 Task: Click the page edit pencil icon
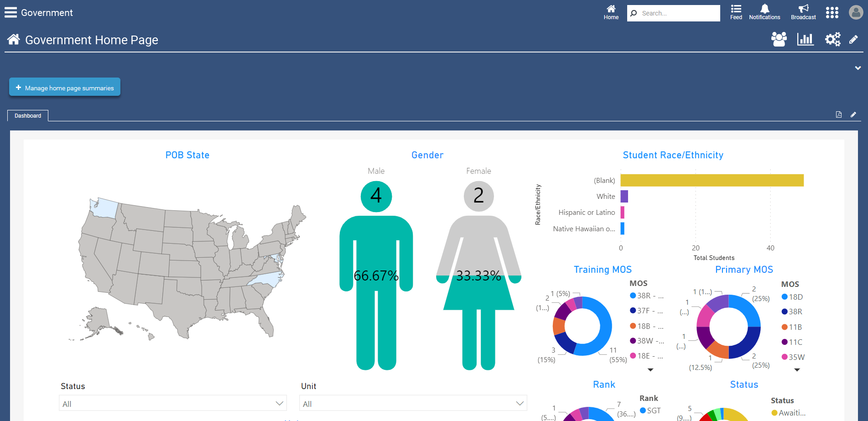[853, 40]
